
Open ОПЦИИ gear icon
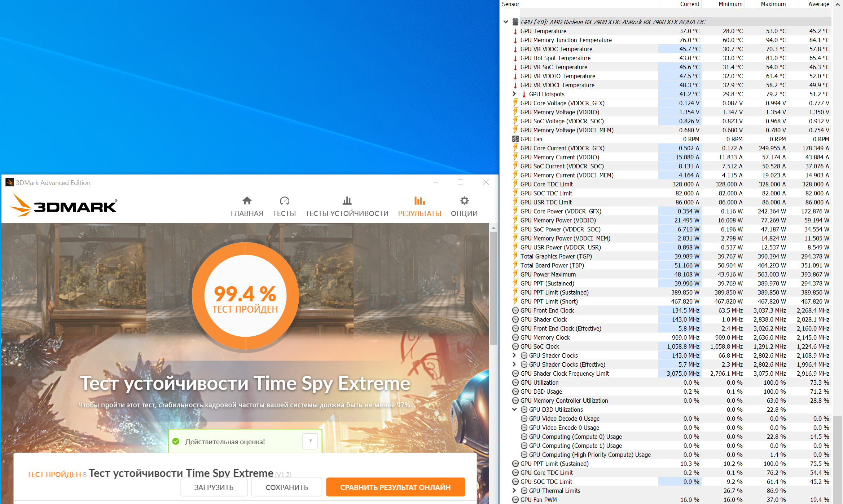coord(464,201)
